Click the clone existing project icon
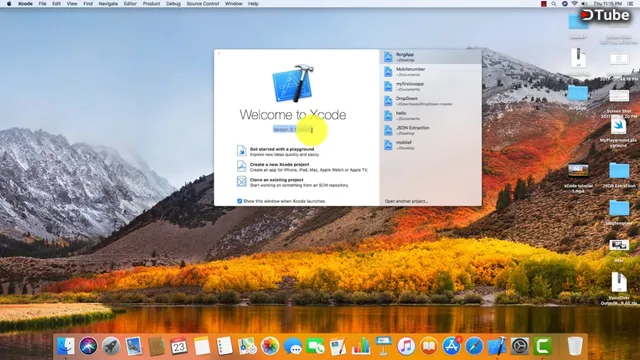The height and width of the screenshot is (360, 640). (x=242, y=181)
